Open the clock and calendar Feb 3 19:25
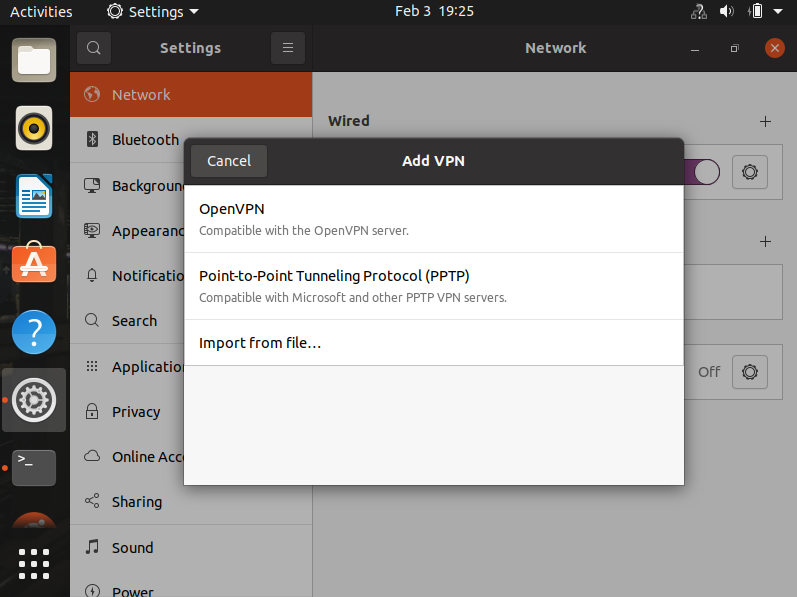 click(x=434, y=11)
